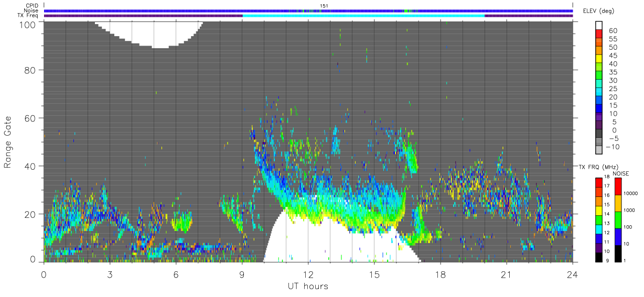This screenshot has height=297, width=644.
Task: Select the light gray swatch below -10 elevation
Action: 599,151
